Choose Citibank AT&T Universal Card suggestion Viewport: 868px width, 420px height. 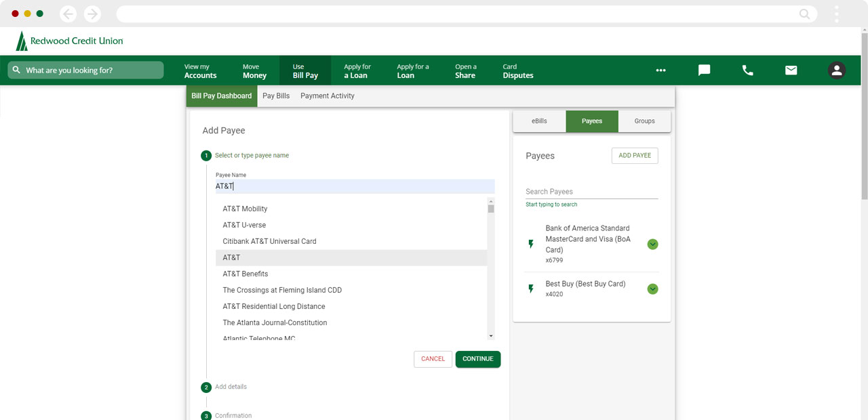[351, 241]
